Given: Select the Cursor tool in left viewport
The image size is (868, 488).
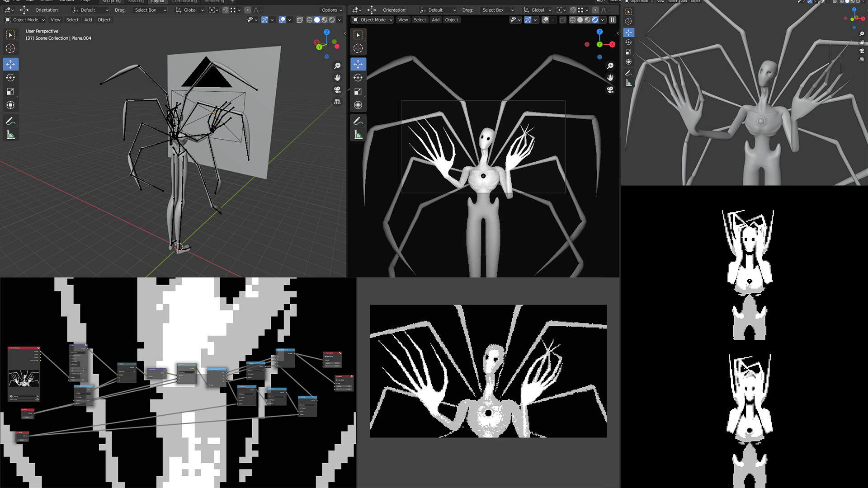Looking at the screenshot, I should (x=10, y=48).
